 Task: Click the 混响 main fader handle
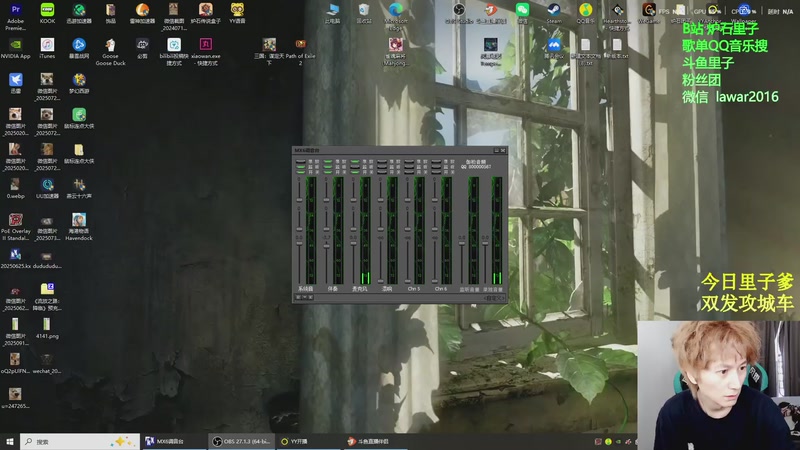[x=381, y=281]
